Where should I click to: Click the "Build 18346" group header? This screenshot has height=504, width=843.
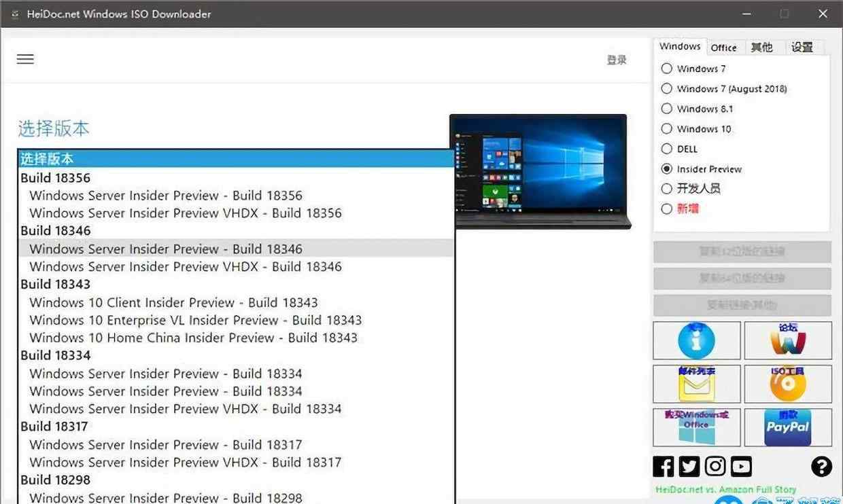click(x=56, y=231)
